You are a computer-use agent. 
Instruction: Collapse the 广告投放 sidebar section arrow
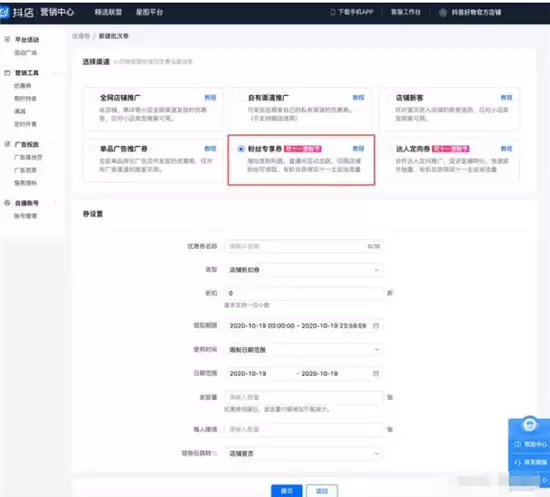click(54, 144)
